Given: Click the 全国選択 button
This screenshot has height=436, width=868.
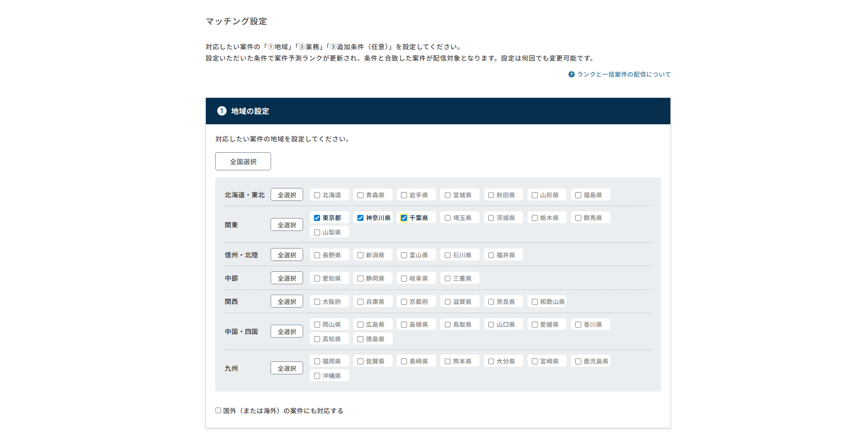Looking at the screenshot, I should (x=243, y=162).
